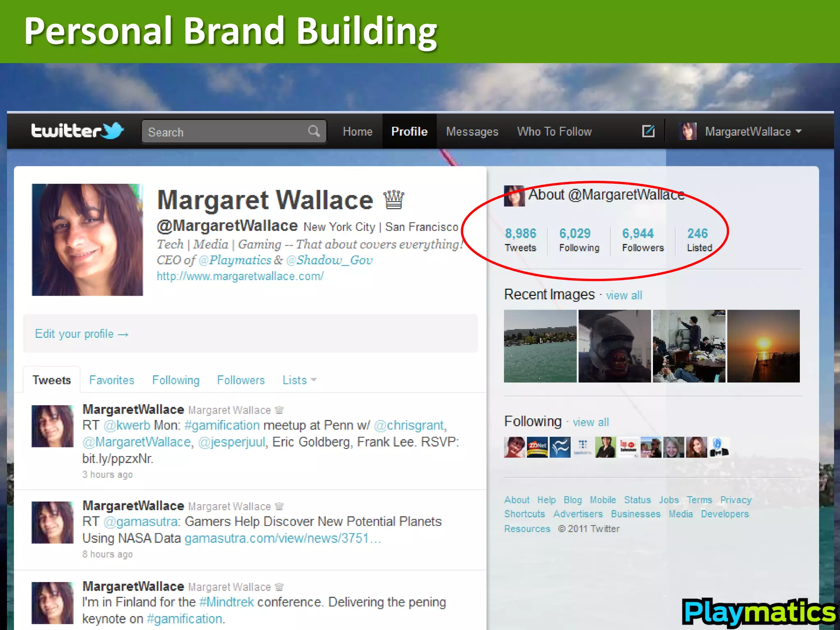Switch to the Following tab
Viewport: 840px width, 630px height.
176,380
